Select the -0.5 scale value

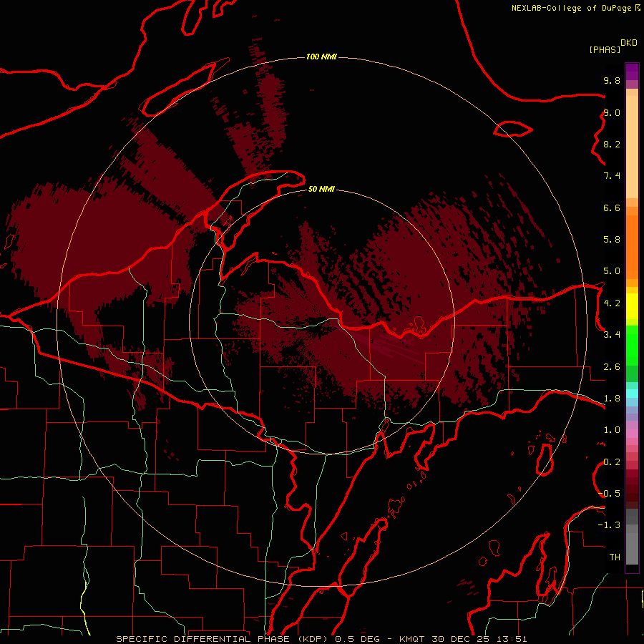[x=609, y=494]
